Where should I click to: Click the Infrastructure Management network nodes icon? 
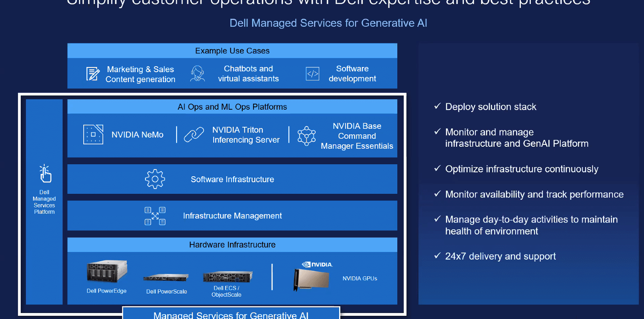[x=155, y=216]
